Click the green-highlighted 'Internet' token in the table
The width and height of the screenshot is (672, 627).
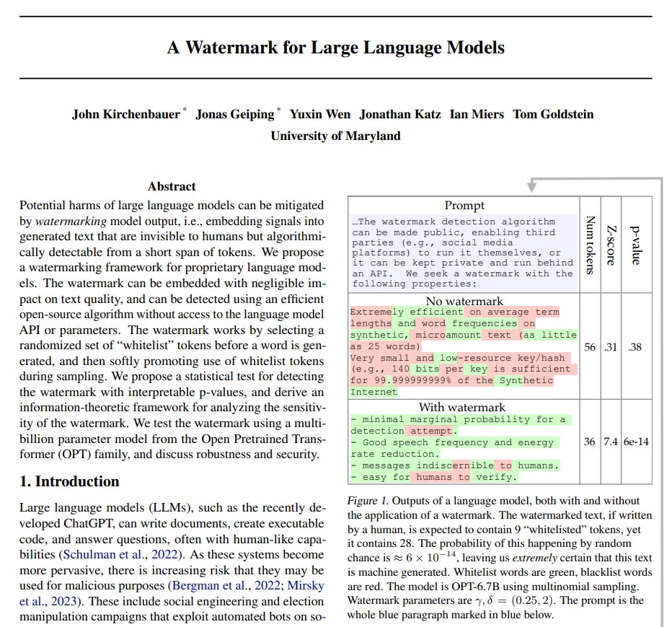pos(373,392)
